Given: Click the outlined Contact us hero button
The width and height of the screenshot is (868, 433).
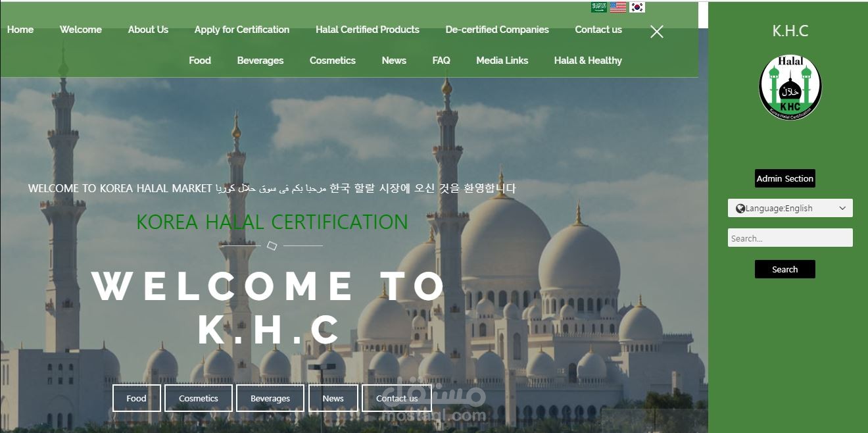Looking at the screenshot, I should coord(397,398).
